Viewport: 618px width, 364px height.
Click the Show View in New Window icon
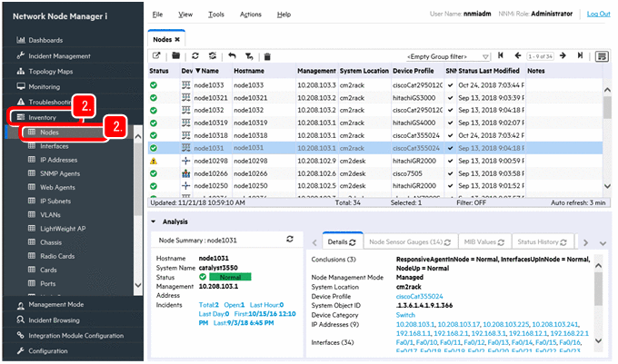[156, 56]
